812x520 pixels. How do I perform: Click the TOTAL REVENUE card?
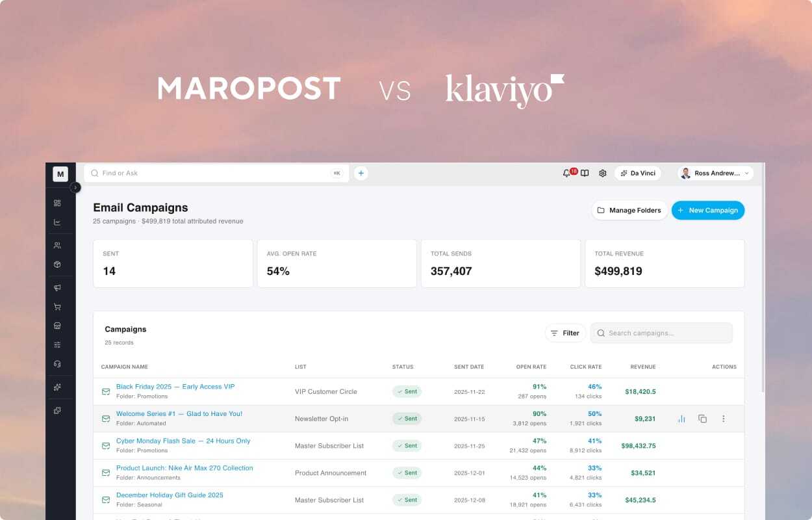[x=665, y=263]
